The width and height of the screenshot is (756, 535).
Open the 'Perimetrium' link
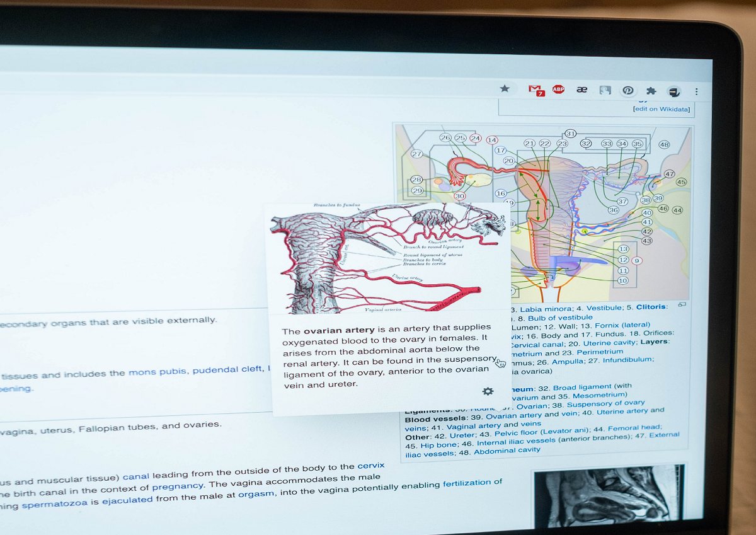pyautogui.click(x=600, y=352)
